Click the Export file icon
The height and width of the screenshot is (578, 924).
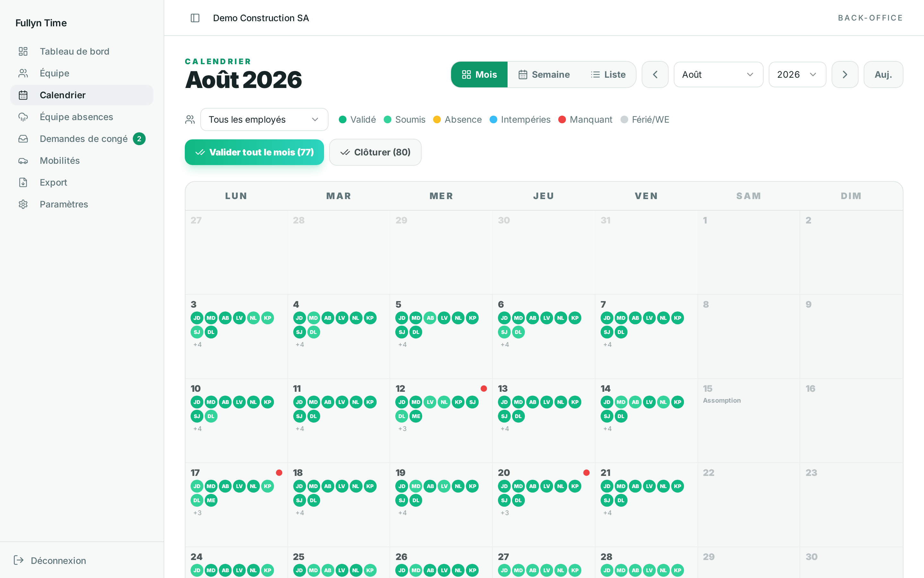coord(23,182)
